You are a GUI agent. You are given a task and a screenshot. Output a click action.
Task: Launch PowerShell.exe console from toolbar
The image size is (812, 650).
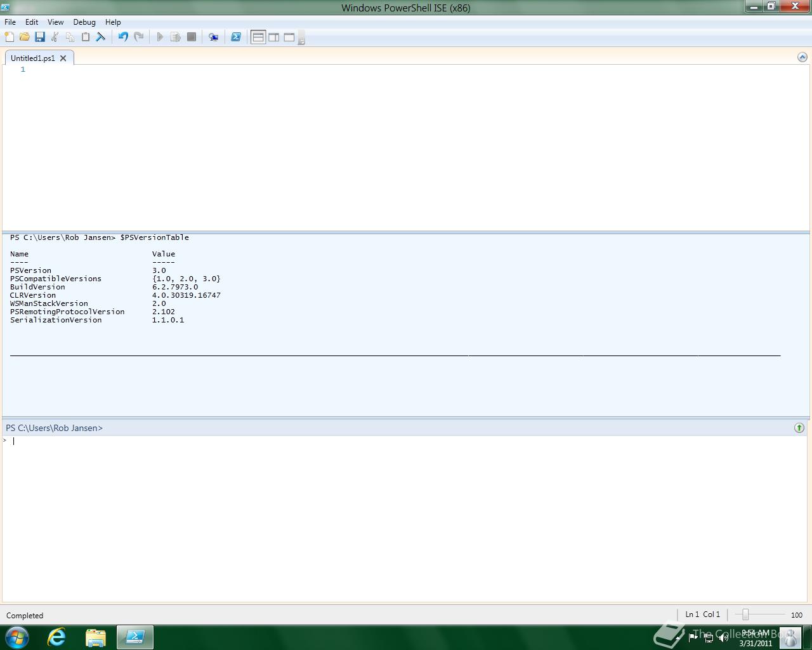pyautogui.click(x=235, y=37)
